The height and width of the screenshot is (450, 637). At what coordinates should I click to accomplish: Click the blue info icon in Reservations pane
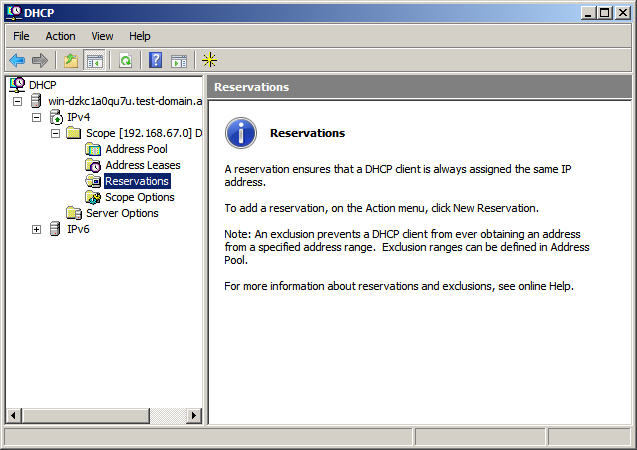click(241, 133)
